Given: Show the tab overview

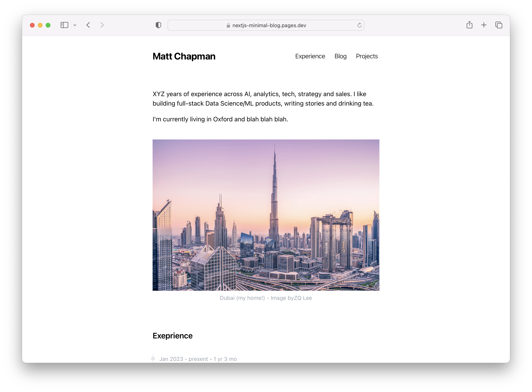Looking at the screenshot, I should [x=499, y=25].
